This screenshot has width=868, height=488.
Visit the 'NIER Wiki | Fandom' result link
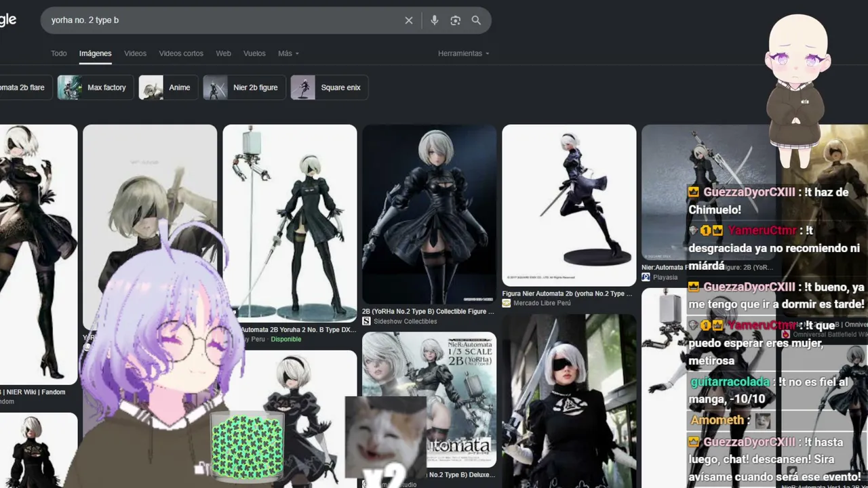[33, 392]
